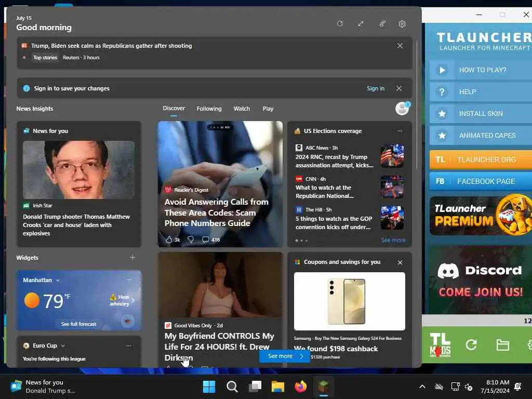
Task: Switch to the Discover tab
Action: pyautogui.click(x=174, y=108)
